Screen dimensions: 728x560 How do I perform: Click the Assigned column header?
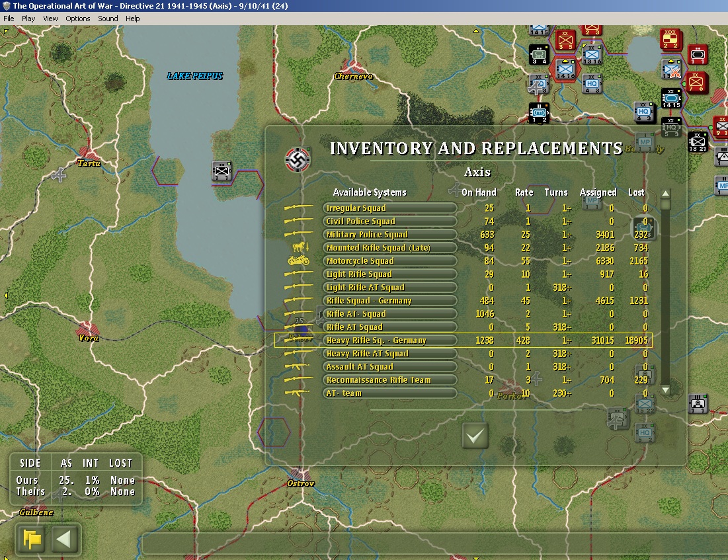click(598, 192)
